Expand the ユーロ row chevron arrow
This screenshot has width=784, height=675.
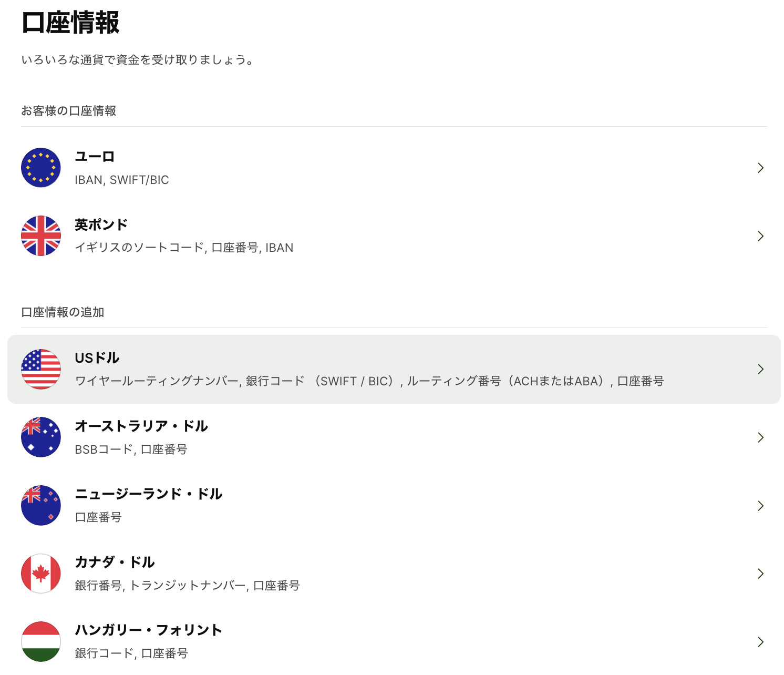[x=760, y=168]
